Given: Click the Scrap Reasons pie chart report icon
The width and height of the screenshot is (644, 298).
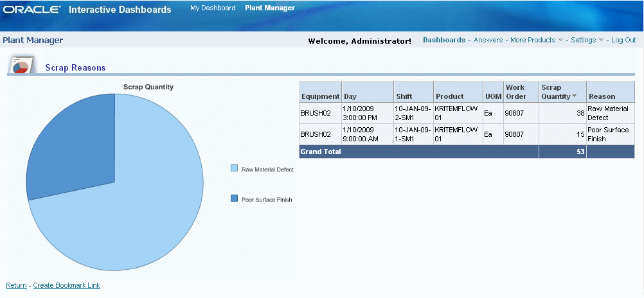Looking at the screenshot, I should (21, 65).
